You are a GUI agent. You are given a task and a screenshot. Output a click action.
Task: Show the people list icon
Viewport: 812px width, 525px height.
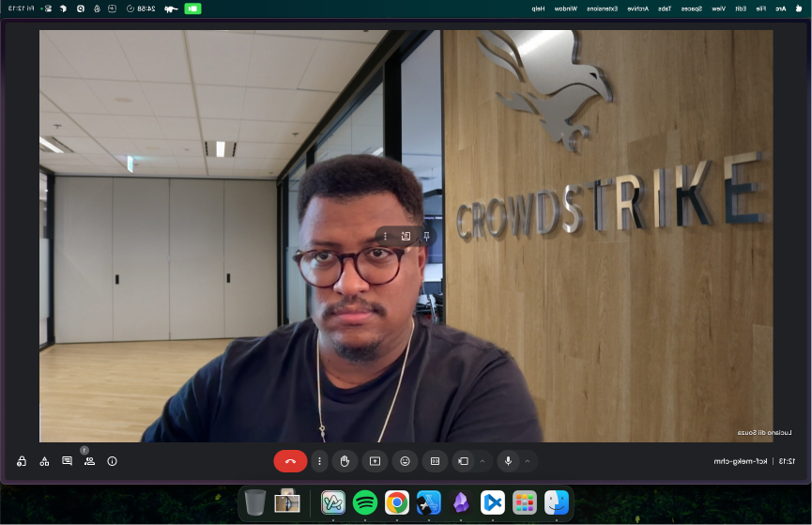tap(89, 461)
